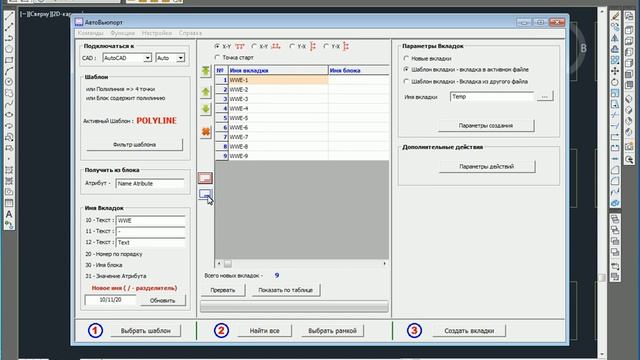Screen dimensions: 640x360
Task: Choose 'Шаблон вкладки - вкладка в активном файле'
Action: 406,69
